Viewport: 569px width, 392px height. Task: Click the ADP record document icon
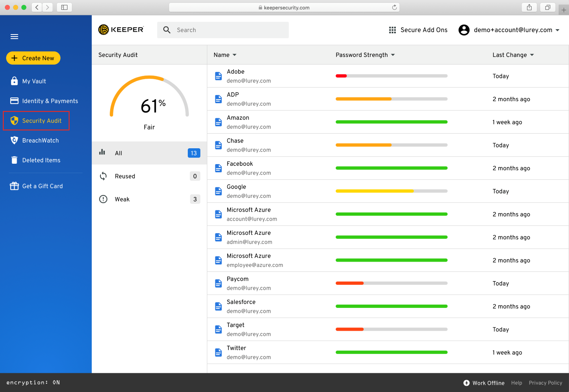218,99
